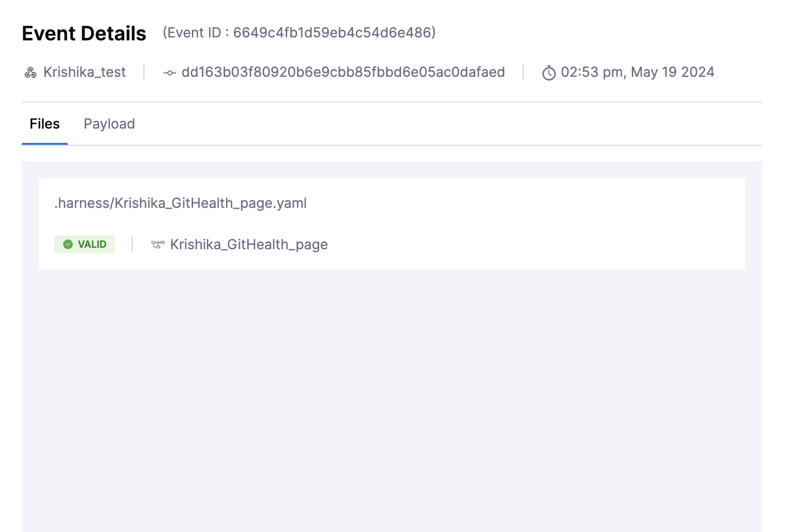Screen dimensions: 785x532
Task: Click the Event Details heading
Action: (x=84, y=33)
